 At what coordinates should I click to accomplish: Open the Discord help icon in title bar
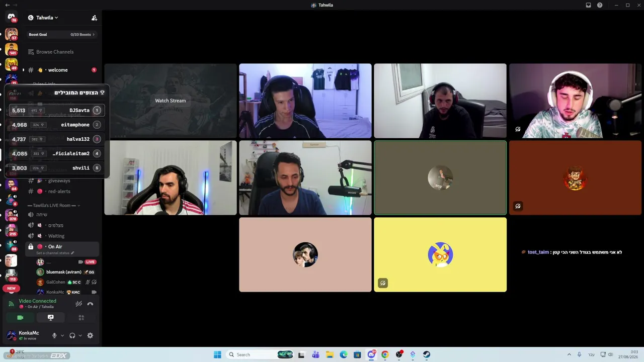600,5
